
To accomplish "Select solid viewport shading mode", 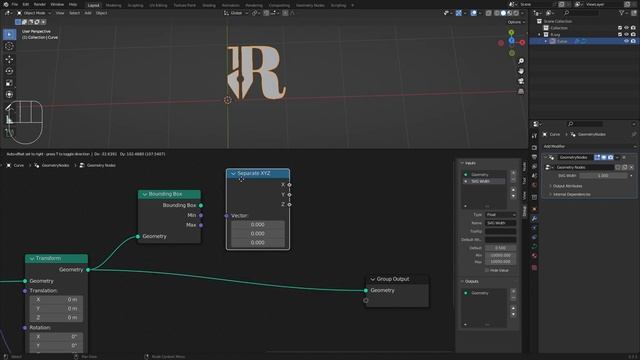I will click(503, 13).
